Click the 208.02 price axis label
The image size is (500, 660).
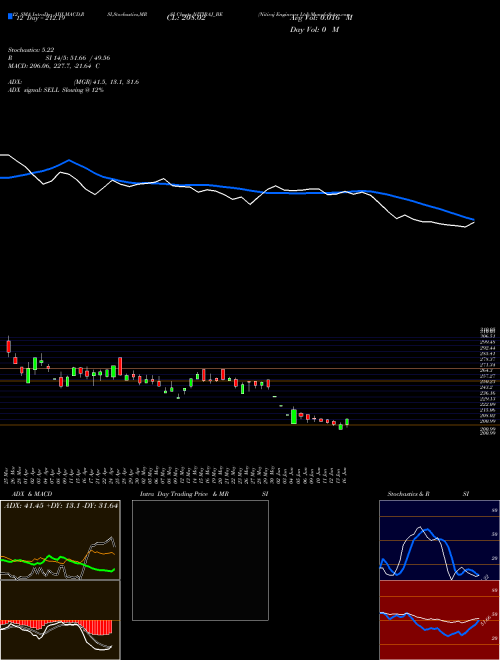[x=488, y=415]
